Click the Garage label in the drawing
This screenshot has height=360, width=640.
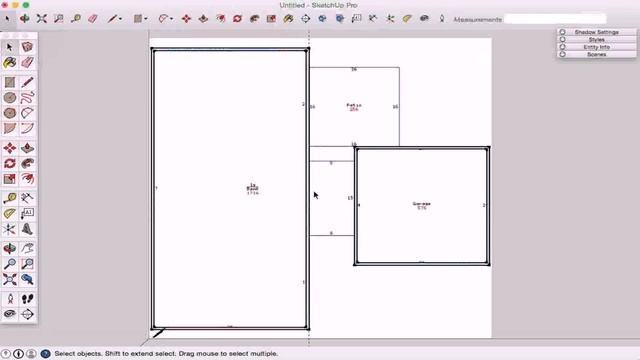pos(422,203)
